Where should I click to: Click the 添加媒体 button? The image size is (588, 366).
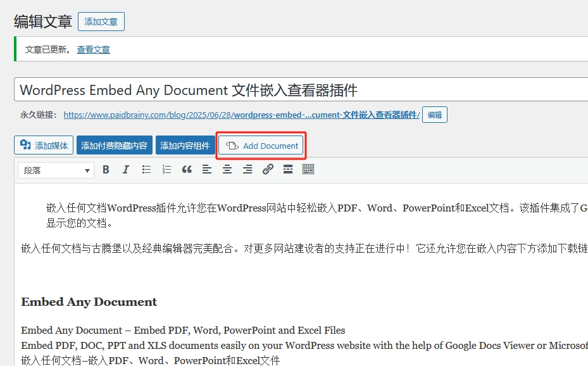pyautogui.click(x=44, y=145)
